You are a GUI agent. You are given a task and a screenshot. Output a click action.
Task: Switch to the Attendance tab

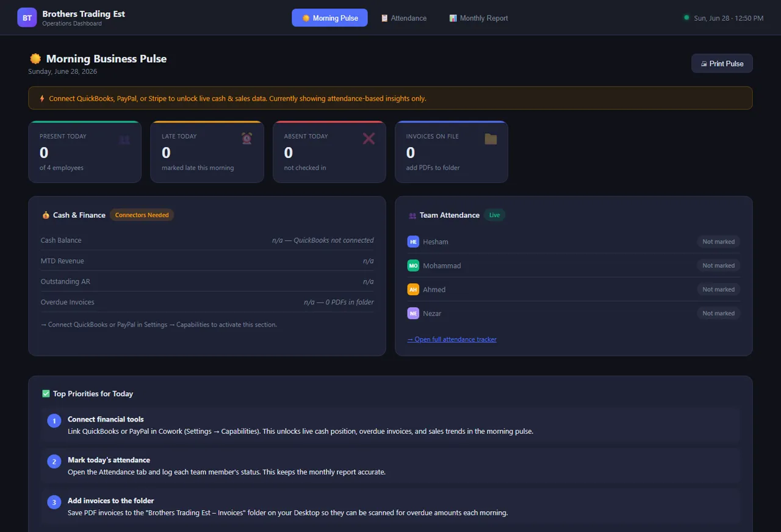(404, 18)
